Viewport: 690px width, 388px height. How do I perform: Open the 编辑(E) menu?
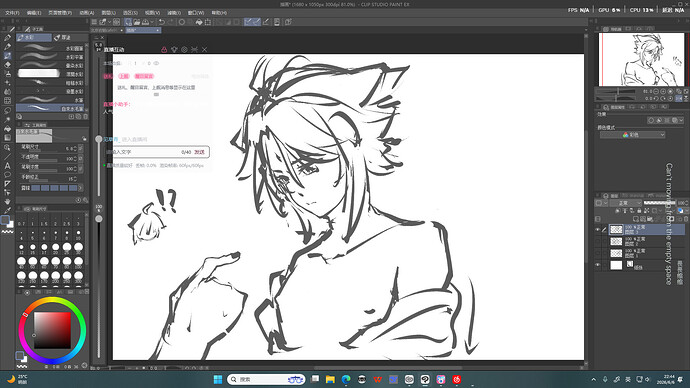(x=34, y=13)
